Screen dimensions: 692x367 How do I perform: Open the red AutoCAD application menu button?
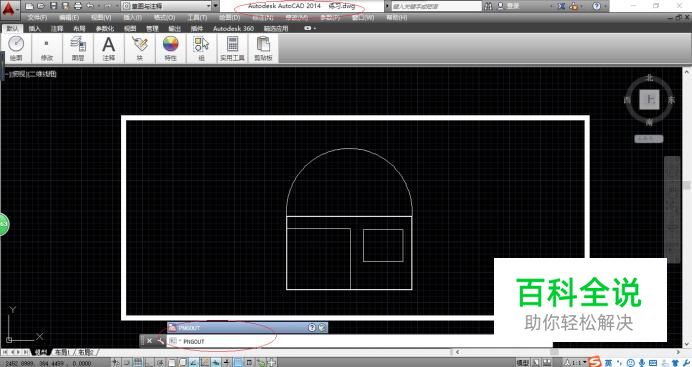click(9, 7)
